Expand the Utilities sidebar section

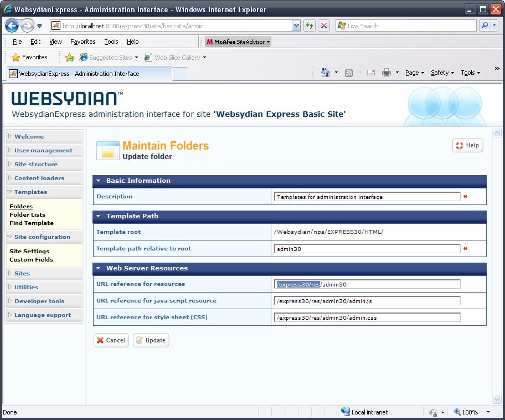[x=44, y=287]
